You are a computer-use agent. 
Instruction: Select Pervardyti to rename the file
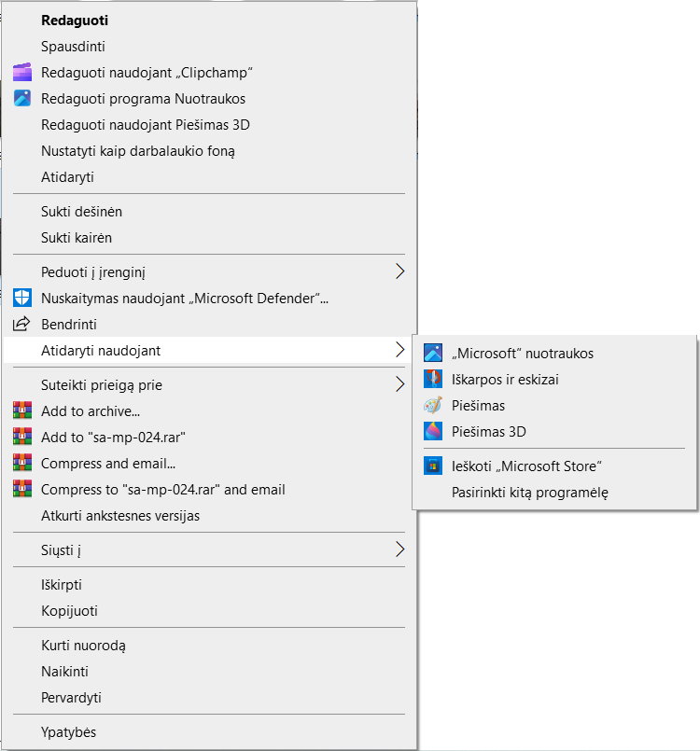[x=71, y=698]
